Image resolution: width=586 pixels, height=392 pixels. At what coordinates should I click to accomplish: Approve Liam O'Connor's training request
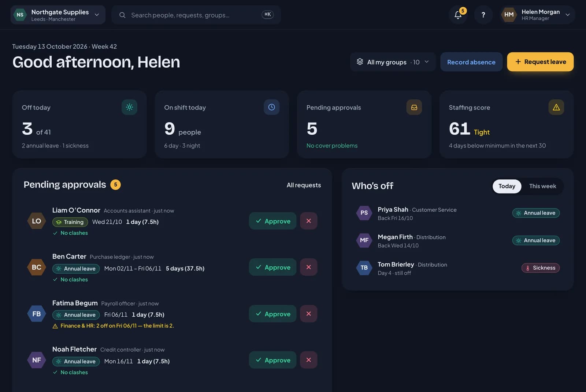(272, 221)
